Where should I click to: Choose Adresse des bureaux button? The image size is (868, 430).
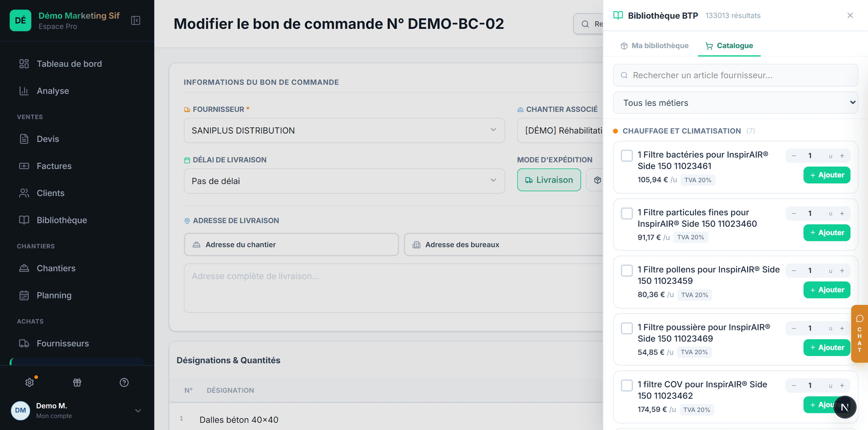coord(504,245)
